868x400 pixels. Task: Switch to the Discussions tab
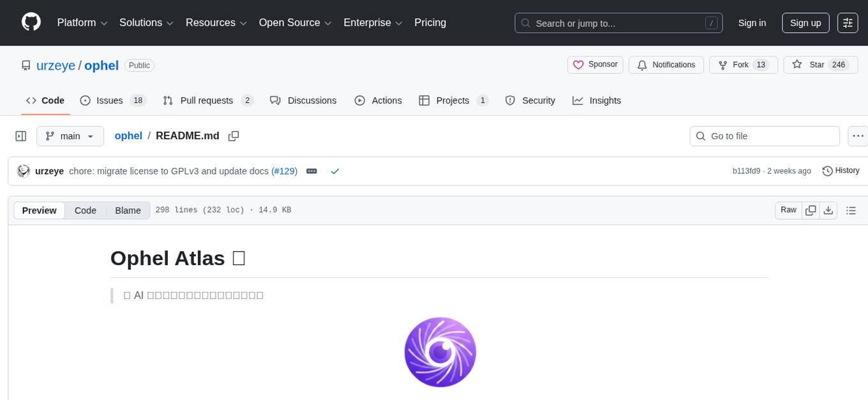312,100
